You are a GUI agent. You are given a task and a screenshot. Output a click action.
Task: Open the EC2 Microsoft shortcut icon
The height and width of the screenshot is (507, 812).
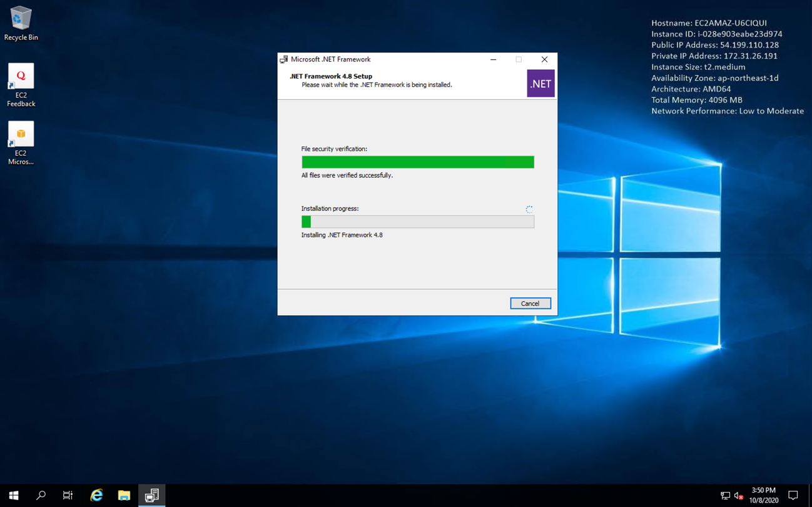21,143
